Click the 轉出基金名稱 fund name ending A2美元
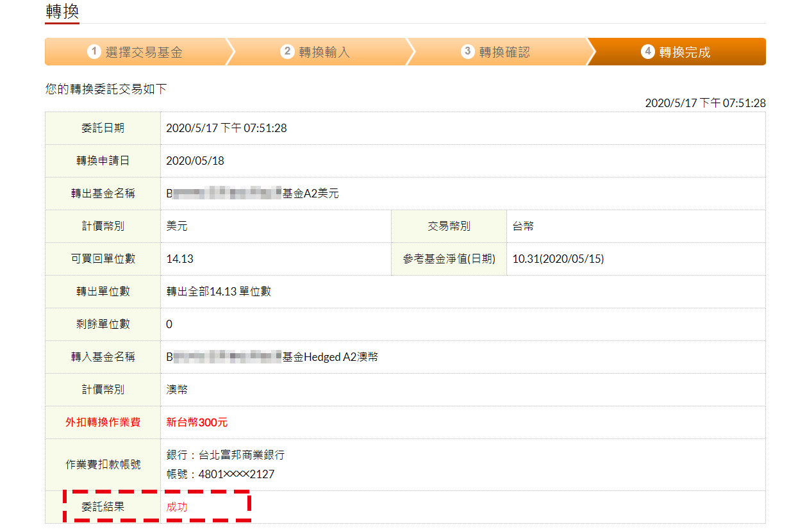 (x=253, y=194)
